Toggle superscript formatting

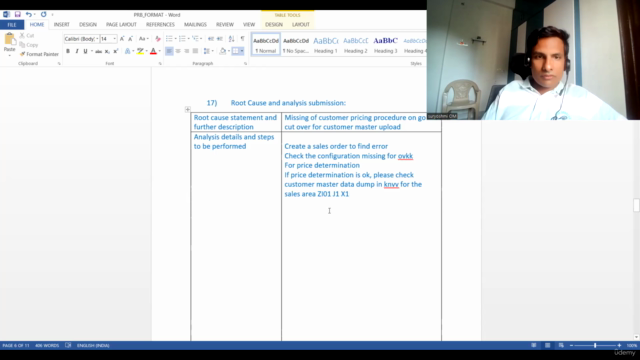[x=116, y=51]
